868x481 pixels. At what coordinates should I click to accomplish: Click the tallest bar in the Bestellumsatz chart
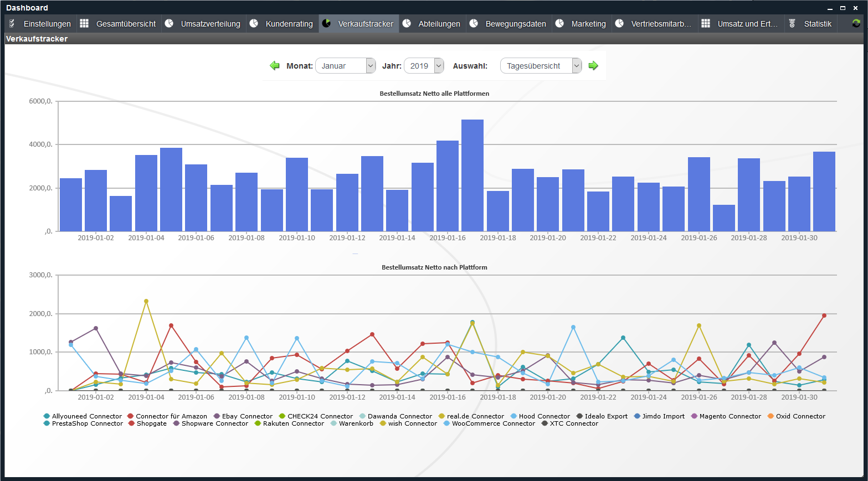[472, 175]
